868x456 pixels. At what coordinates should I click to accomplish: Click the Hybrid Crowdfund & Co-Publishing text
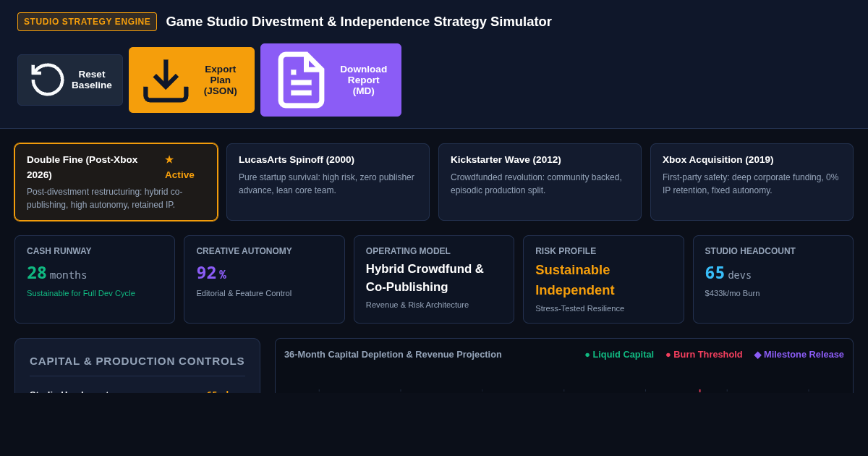(425, 278)
